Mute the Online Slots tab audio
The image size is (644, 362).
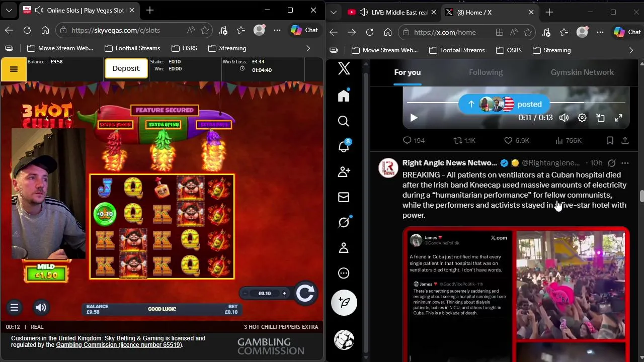click(39, 10)
